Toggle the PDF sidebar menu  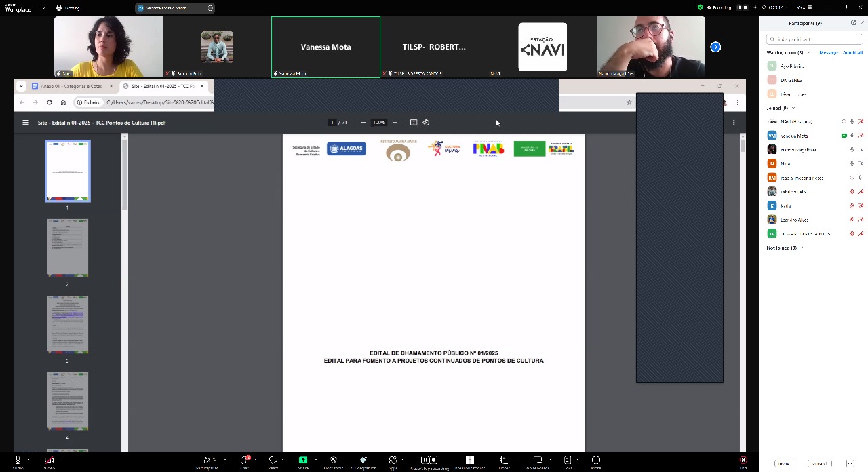pos(26,123)
